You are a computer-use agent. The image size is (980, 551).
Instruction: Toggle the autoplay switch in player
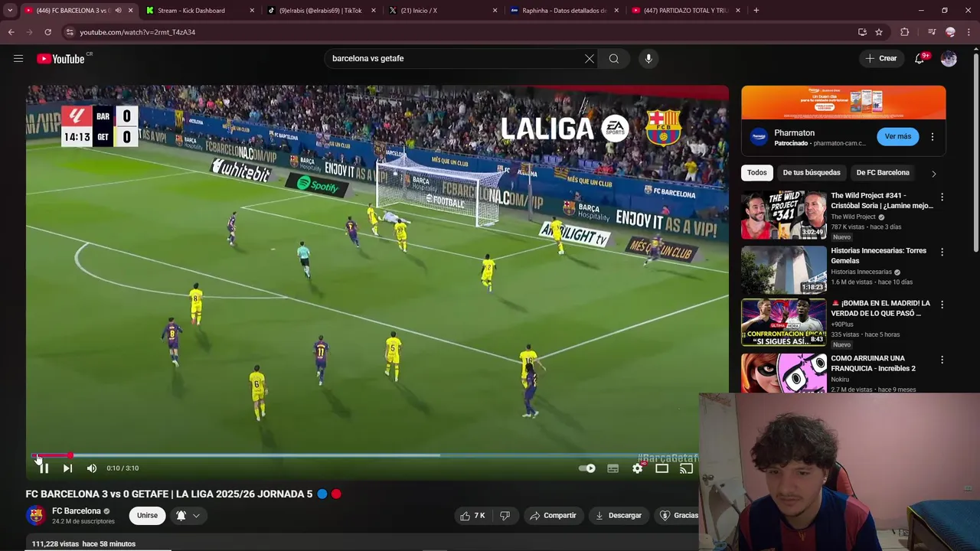point(587,468)
